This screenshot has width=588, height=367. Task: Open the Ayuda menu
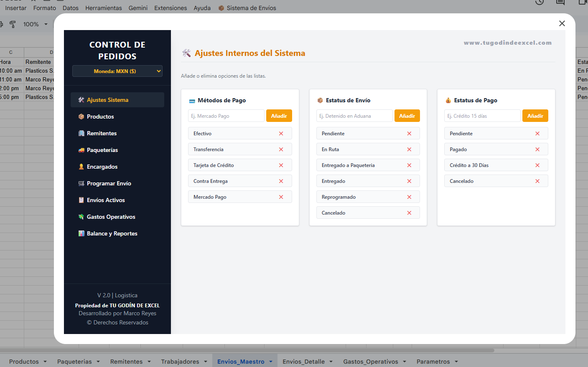coord(202,8)
